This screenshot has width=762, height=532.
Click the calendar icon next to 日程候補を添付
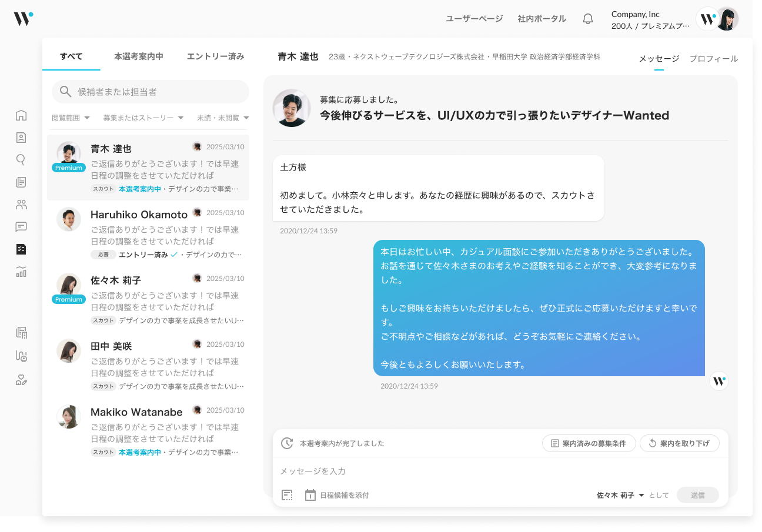pos(310,495)
